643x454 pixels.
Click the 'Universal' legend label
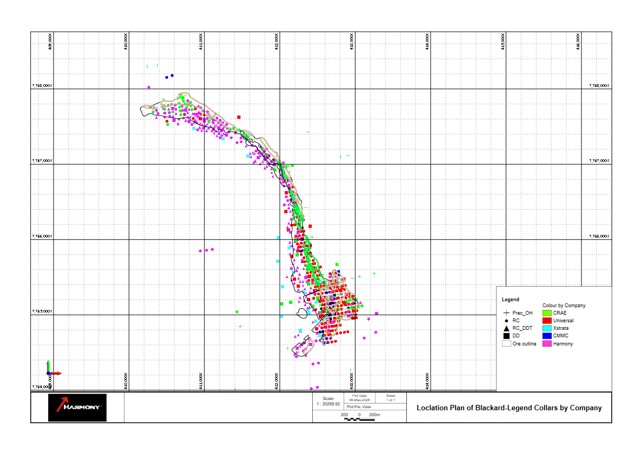563,320
